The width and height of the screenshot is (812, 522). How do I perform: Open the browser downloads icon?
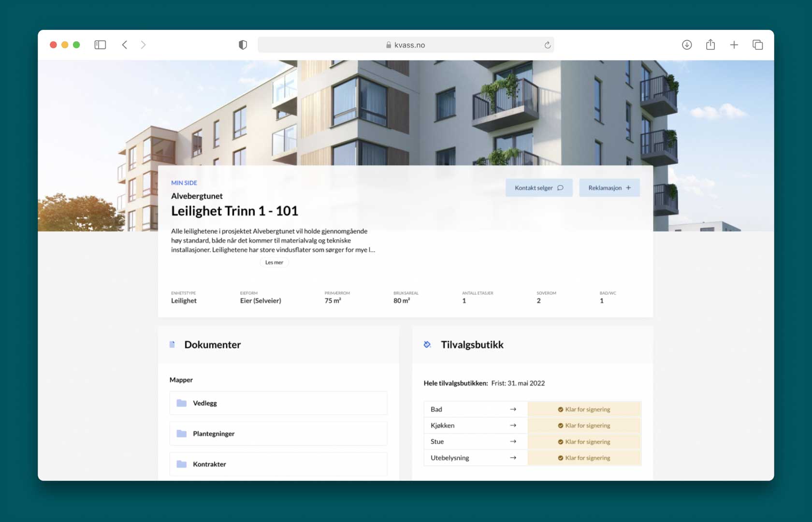[x=686, y=45]
